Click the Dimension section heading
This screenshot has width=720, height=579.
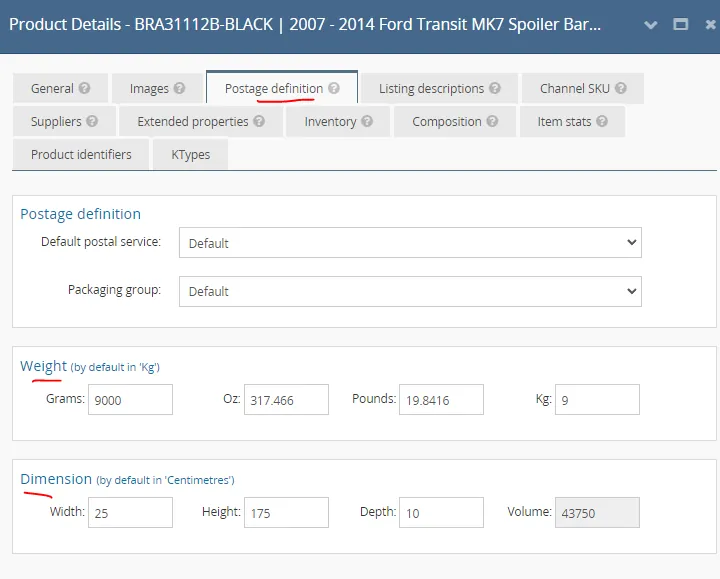click(x=56, y=479)
